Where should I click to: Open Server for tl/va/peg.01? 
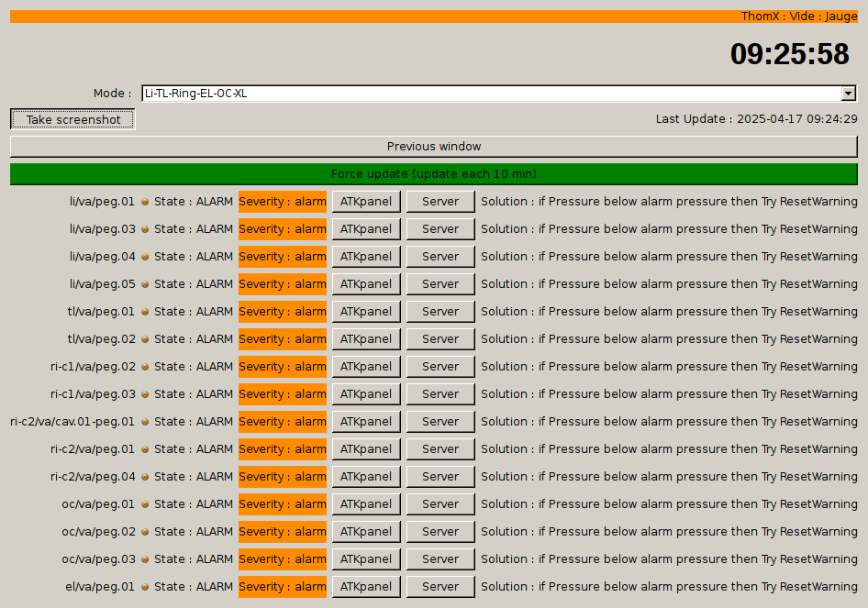(x=440, y=312)
